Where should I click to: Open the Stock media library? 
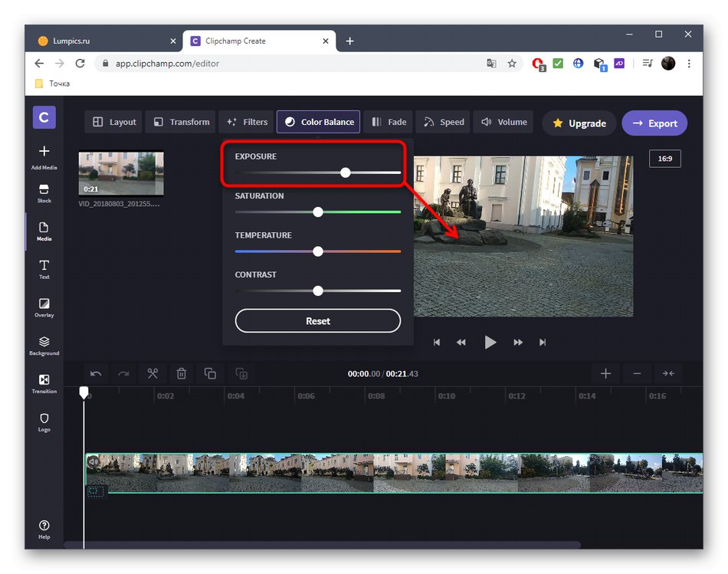[x=44, y=193]
